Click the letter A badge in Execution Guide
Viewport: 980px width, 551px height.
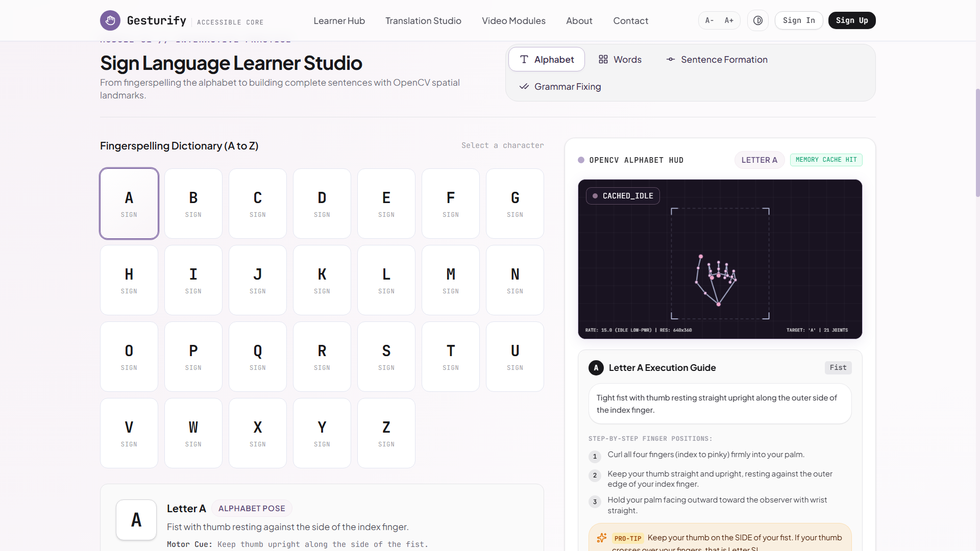(596, 368)
